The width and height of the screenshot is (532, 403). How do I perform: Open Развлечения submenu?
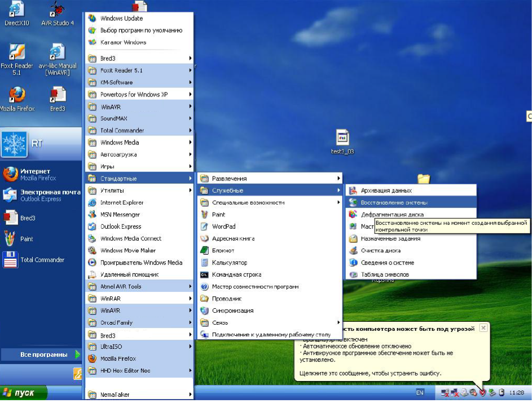(x=270, y=178)
